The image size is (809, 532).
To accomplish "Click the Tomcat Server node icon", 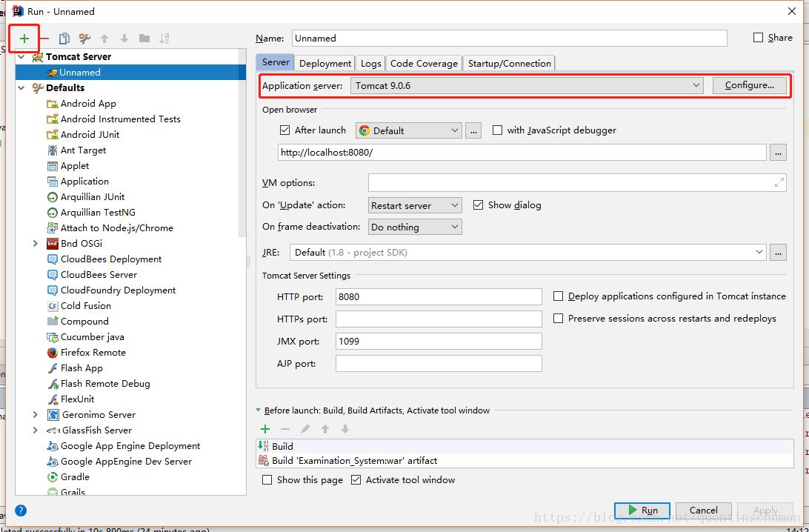I will click(38, 57).
